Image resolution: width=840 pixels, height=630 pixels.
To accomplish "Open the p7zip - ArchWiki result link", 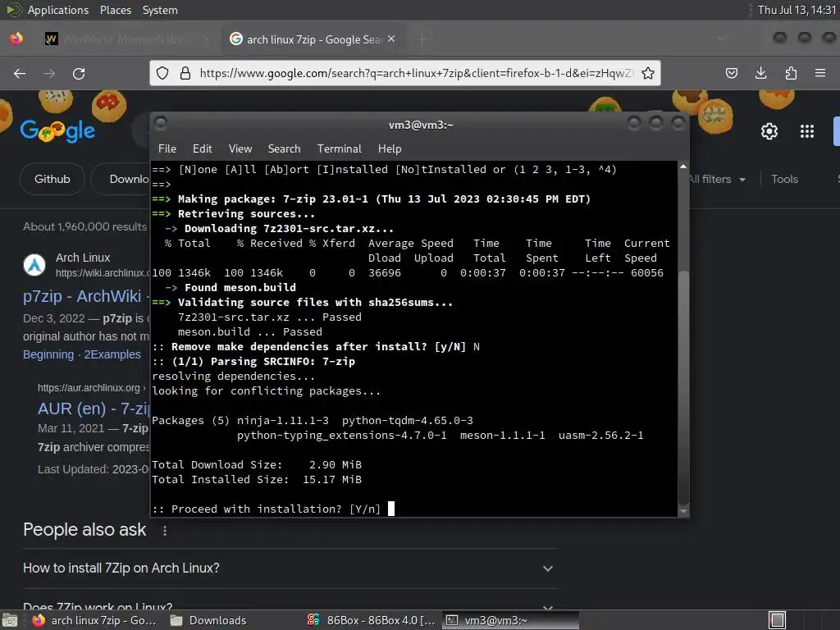I will pyautogui.click(x=82, y=296).
